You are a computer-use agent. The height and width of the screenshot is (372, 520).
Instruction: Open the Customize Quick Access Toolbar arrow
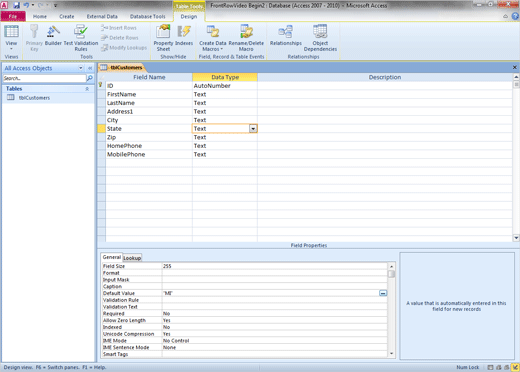pyautogui.click(x=55, y=5)
